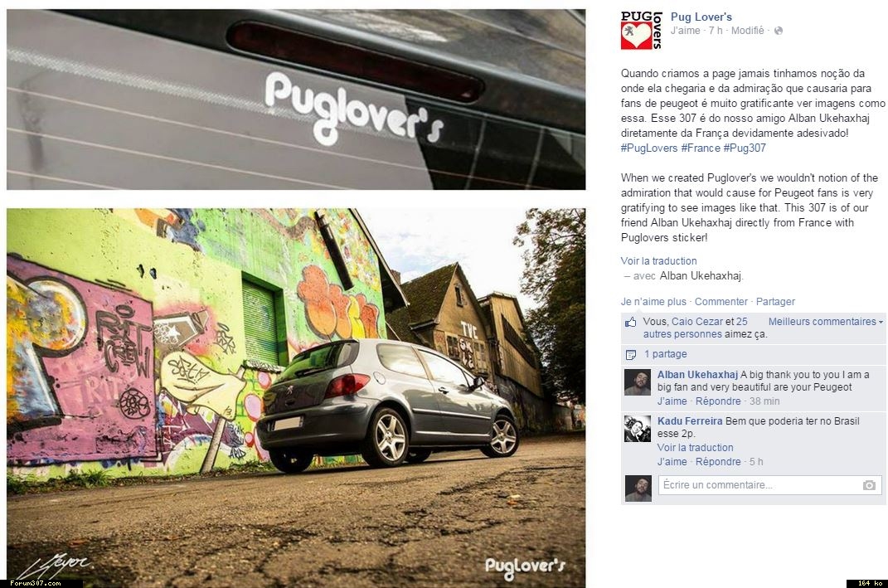This screenshot has width=888, height=588.
Task: Open the #Pug307 hashtag link
Action: click(x=745, y=148)
